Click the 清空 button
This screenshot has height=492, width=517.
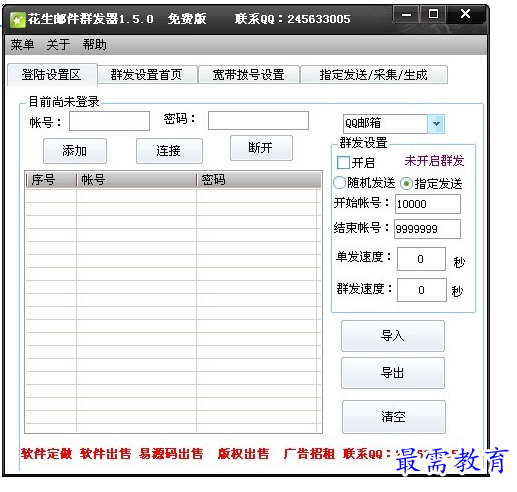[x=394, y=417]
